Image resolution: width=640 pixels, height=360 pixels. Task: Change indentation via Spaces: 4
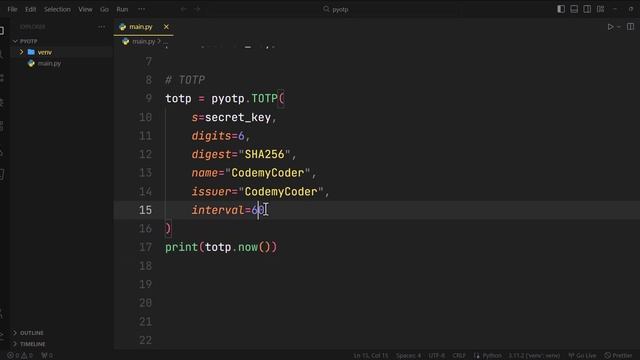(408, 356)
